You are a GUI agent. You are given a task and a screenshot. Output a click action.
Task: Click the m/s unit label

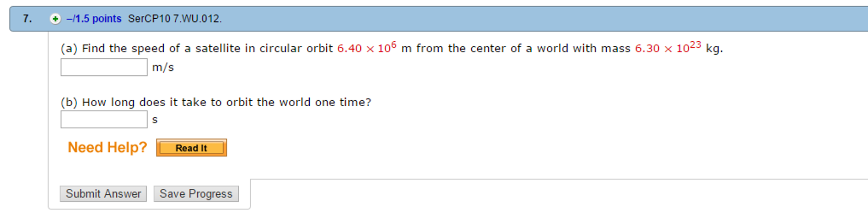click(163, 67)
